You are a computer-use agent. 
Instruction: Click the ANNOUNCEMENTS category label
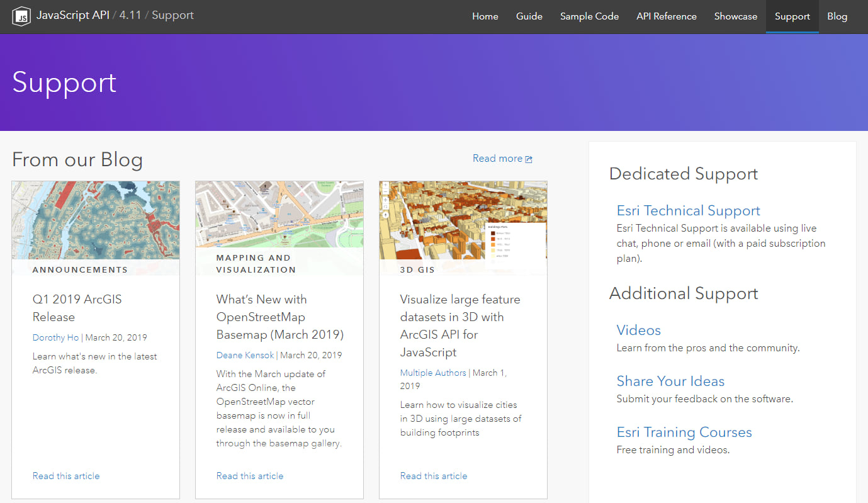(80, 269)
